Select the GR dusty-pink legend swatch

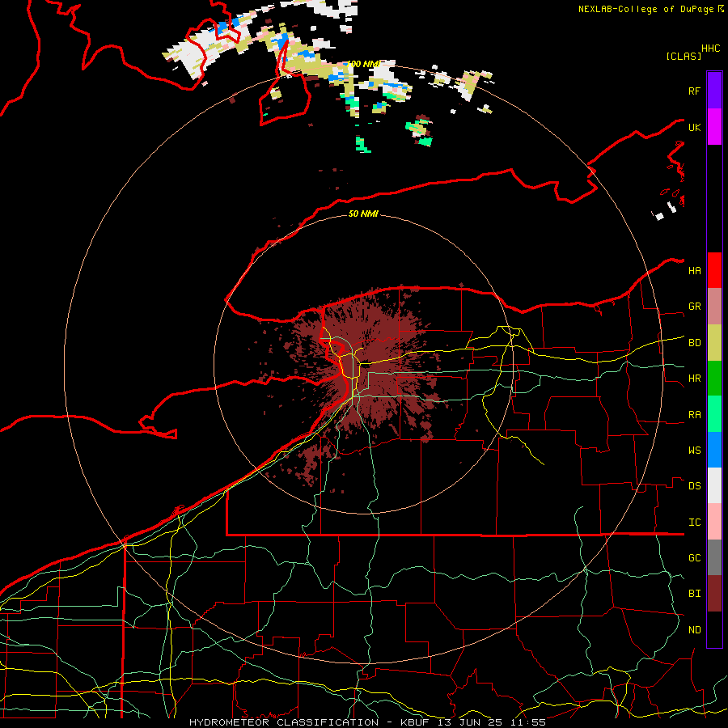pyautogui.click(x=714, y=307)
